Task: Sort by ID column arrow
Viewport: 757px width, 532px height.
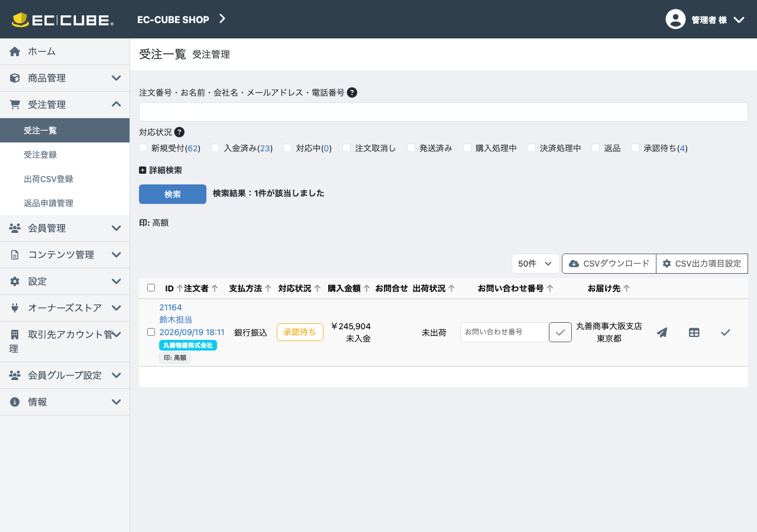Action: pos(179,288)
